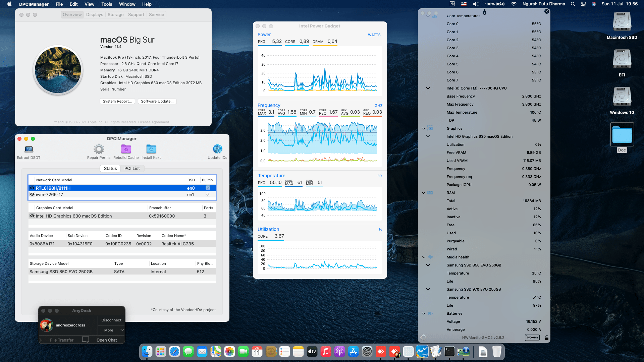Click the System Report... button
This screenshot has width=644, height=362.
point(117,101)
